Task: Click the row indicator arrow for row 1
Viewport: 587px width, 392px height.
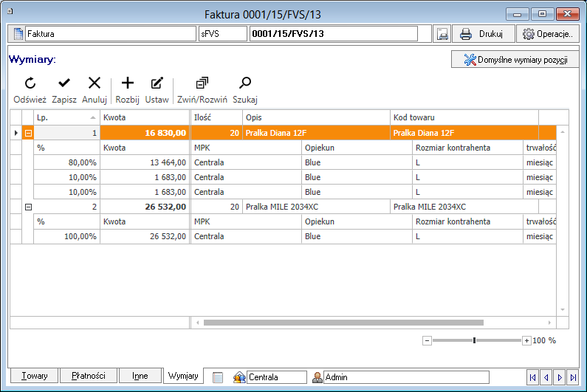Action: coord(16,133)
